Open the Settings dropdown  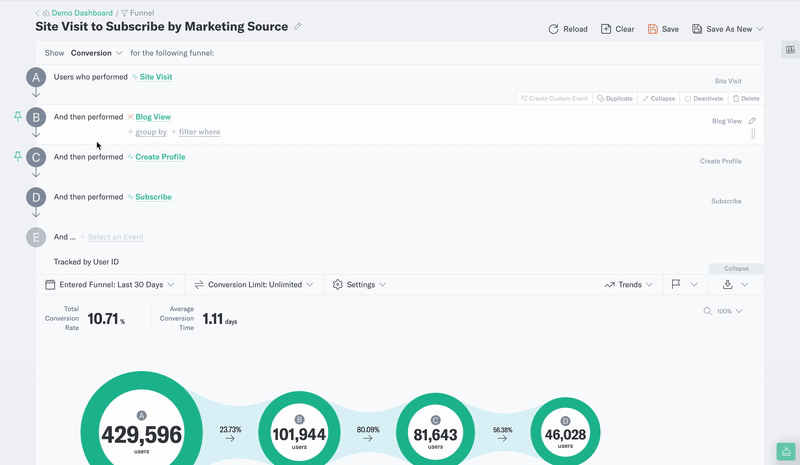pos(359,285)
